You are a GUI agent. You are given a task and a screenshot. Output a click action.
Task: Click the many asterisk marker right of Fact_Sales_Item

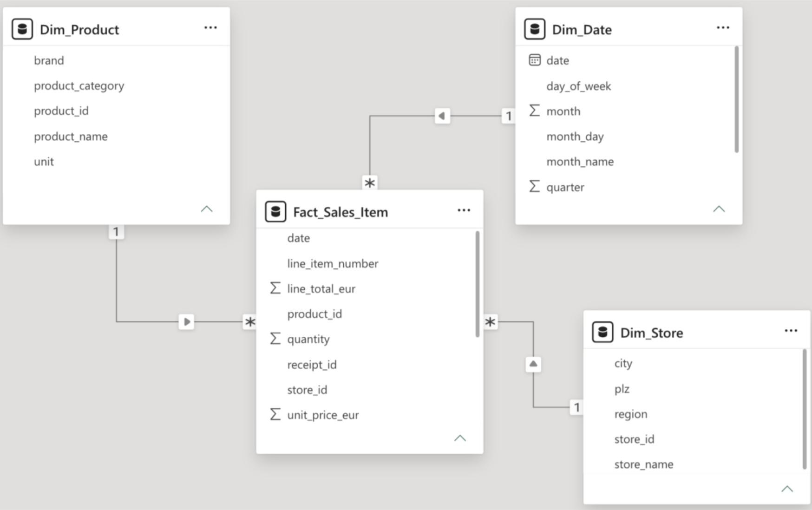click(x=490, y=321)
